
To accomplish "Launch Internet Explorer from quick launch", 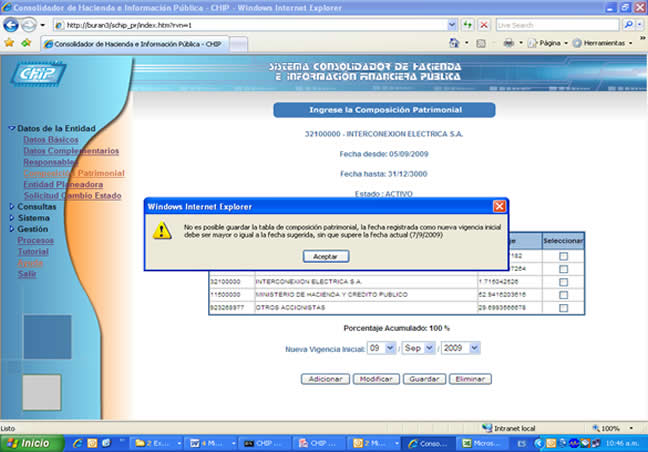I will [x=77, y=443].
